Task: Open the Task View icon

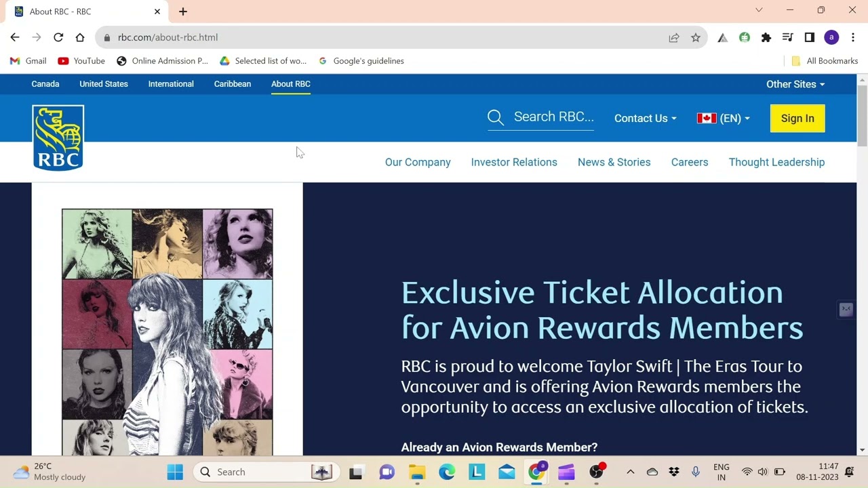Action: click(356, 472)
